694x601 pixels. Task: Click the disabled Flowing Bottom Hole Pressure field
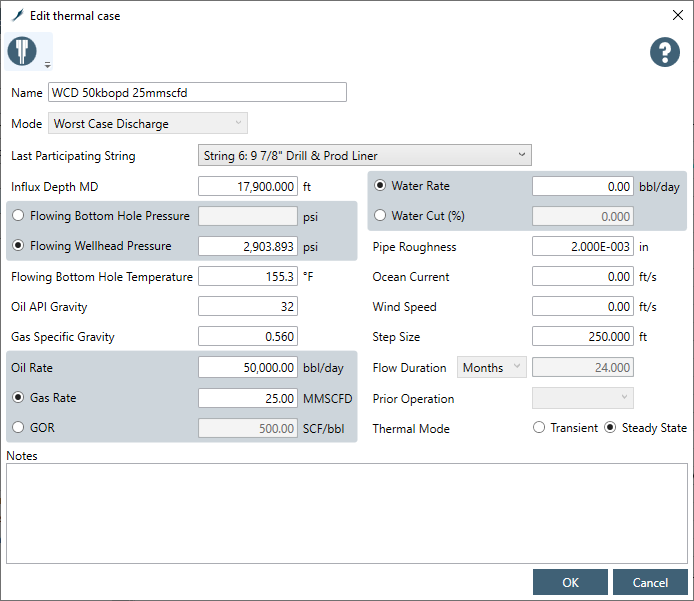248,216
